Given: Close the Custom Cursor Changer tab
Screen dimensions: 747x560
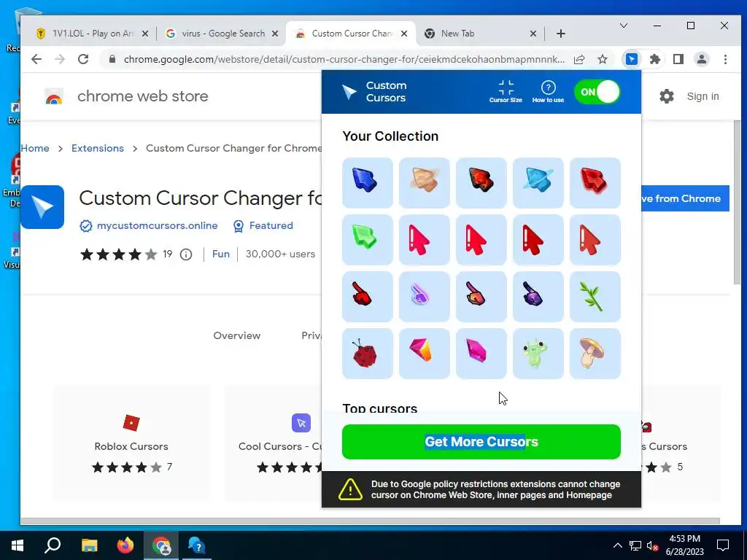Looking at the screenshot, I should (404, 34).
